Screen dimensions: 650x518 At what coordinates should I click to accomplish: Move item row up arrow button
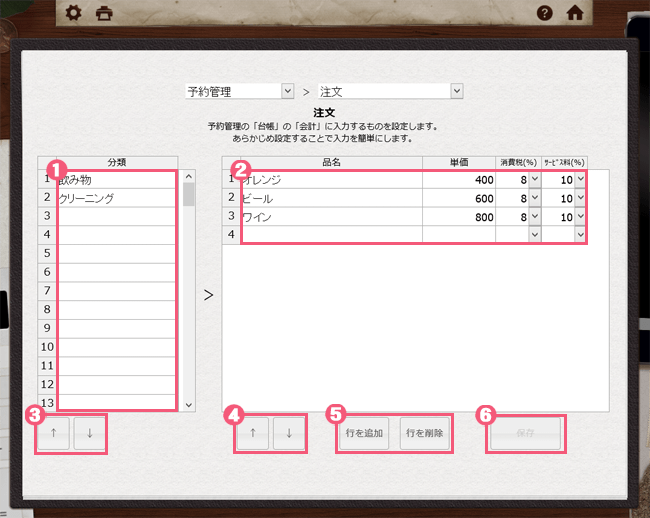pyautogui.click(x=253, y=433)
